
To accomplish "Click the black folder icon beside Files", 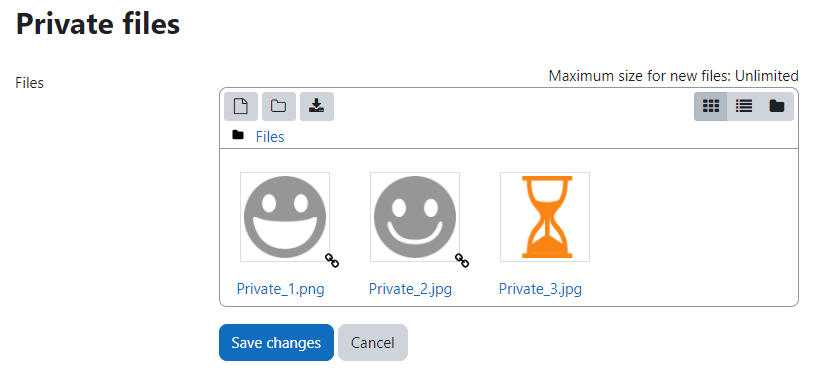I will (238, 135).
